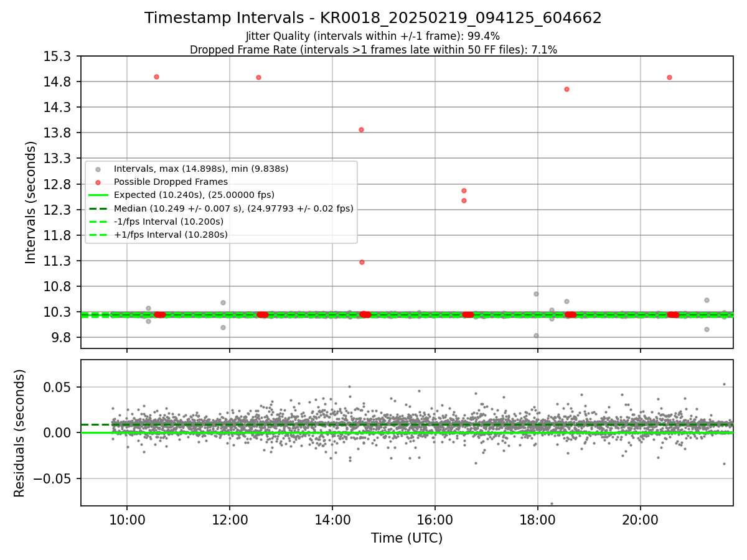Viewport: 747px width, 560px height.
Task: Click the red dropped-frame point near 13.8 seconds
Action: [x=361, y=129]
